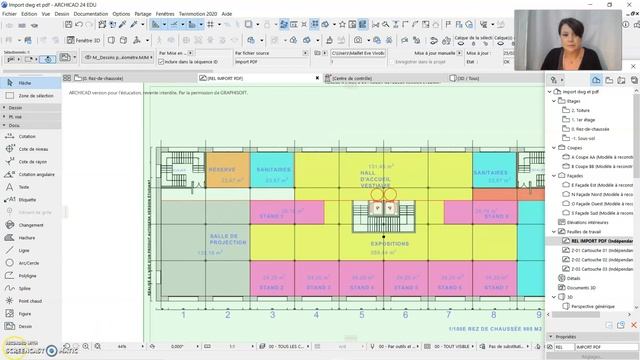Click the pipette pick-up parameters icon
Screen dimensions: 640x360
(x=122, y=25)
